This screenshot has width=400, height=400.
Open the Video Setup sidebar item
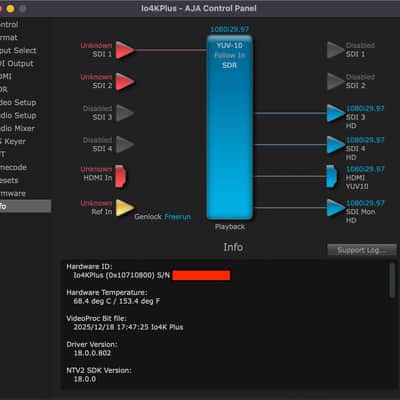pyautogui.click(x=18, y=102)
